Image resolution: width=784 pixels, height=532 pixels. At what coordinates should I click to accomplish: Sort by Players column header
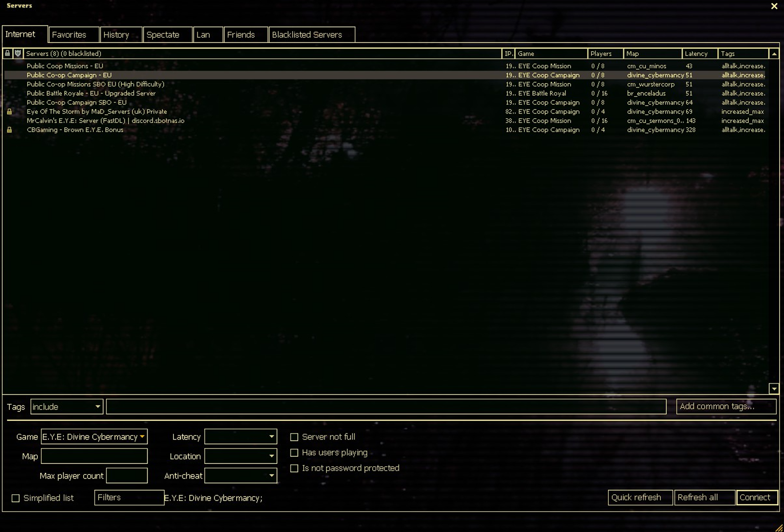click(x=605, y=53)
